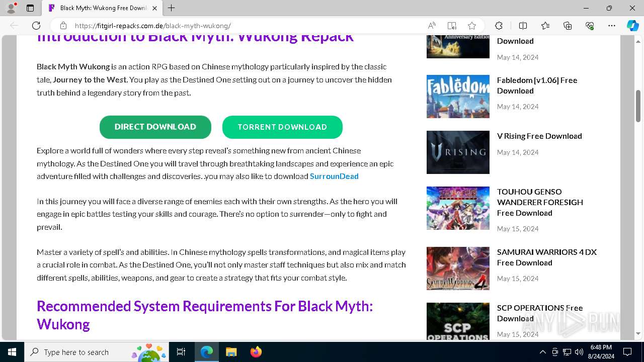
Task: Open Fabledom [v1.06] Free Download link
Action: pyautogui.click(x=537, y=85)
